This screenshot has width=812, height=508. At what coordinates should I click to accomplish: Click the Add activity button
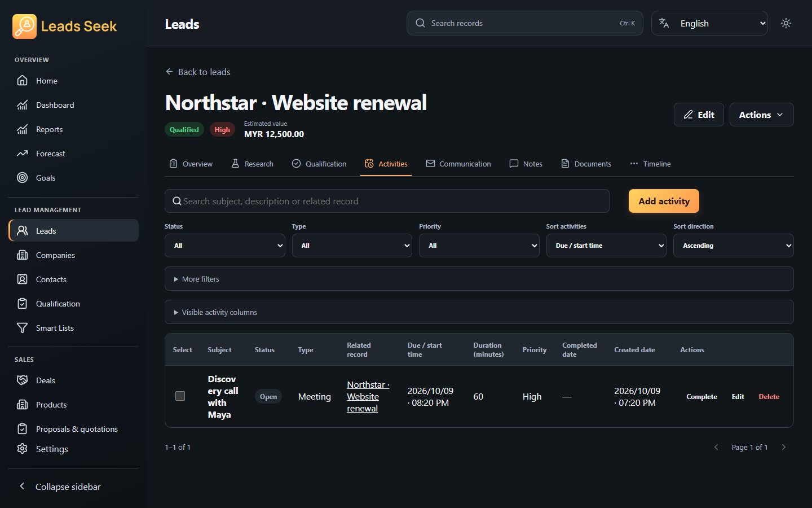[664, 201]
